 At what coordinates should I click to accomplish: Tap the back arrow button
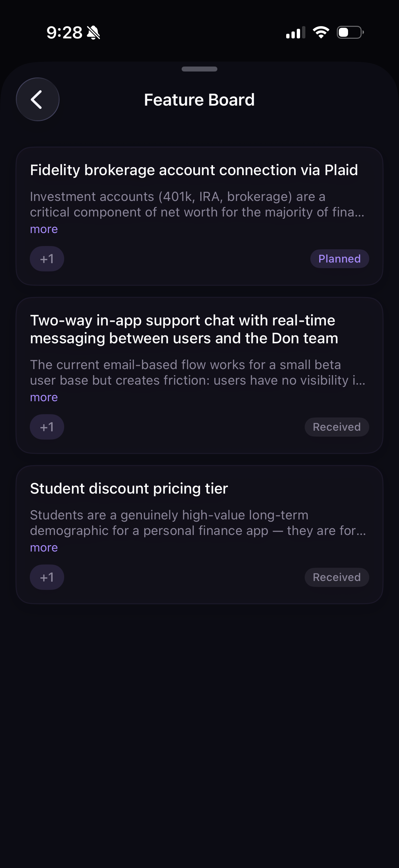(37, 99)
